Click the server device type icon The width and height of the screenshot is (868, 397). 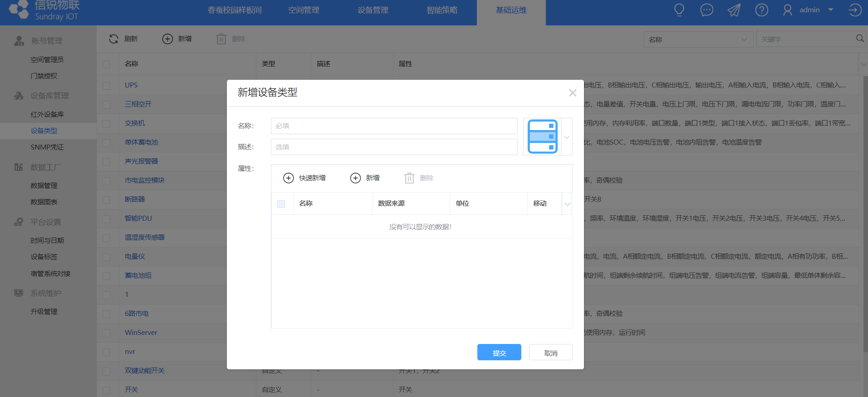click(543, 136)
